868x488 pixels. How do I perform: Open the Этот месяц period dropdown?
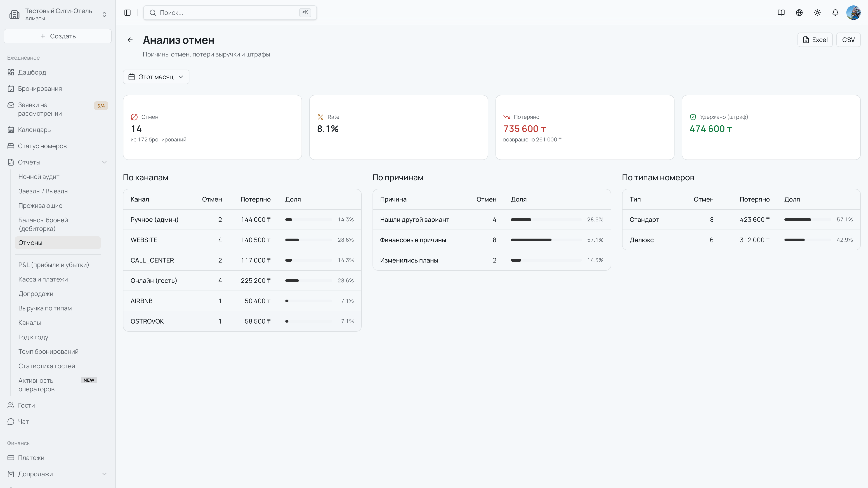point(156,77)
